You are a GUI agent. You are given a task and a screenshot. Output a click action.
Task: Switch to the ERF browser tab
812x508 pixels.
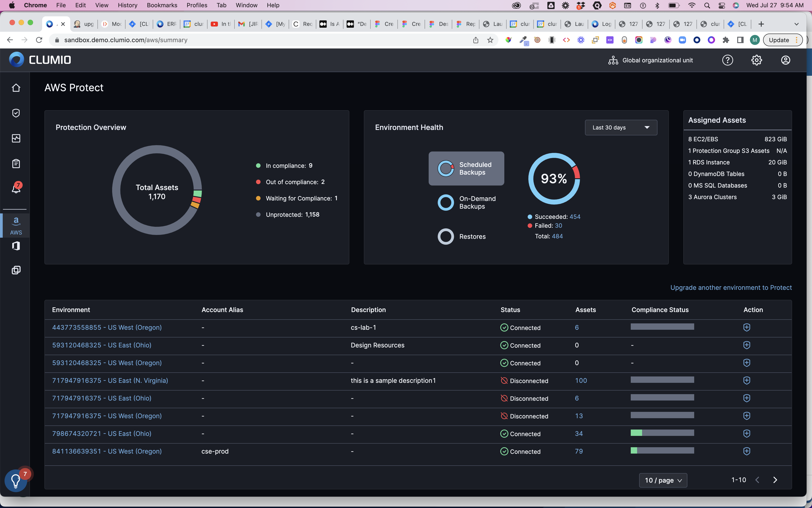click(x=167, y=24)
